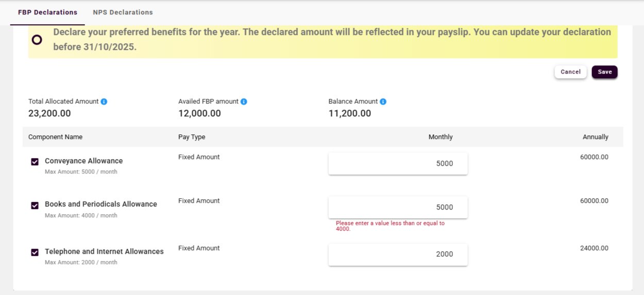
Task: Click the red validation error message
Action: click(390, 226)
